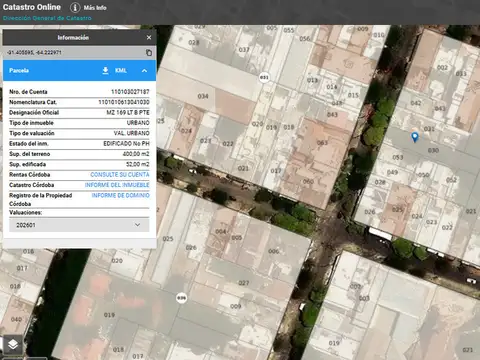Click the Parcela section header label
This screenshot has height=360, width=480.
click(19, 71)
